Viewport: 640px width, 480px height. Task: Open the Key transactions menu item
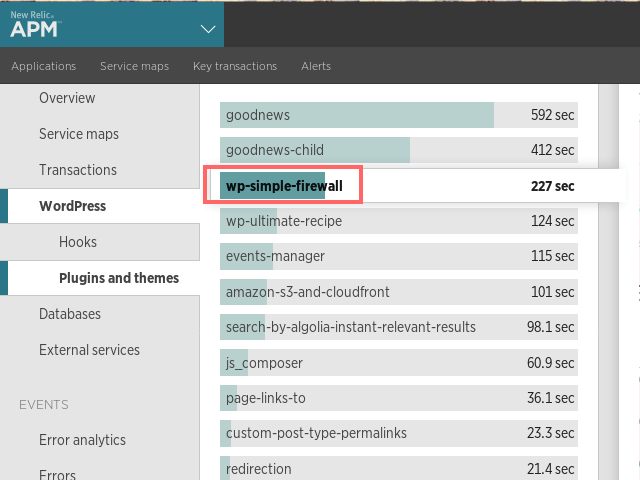click(x=235, y=66)
